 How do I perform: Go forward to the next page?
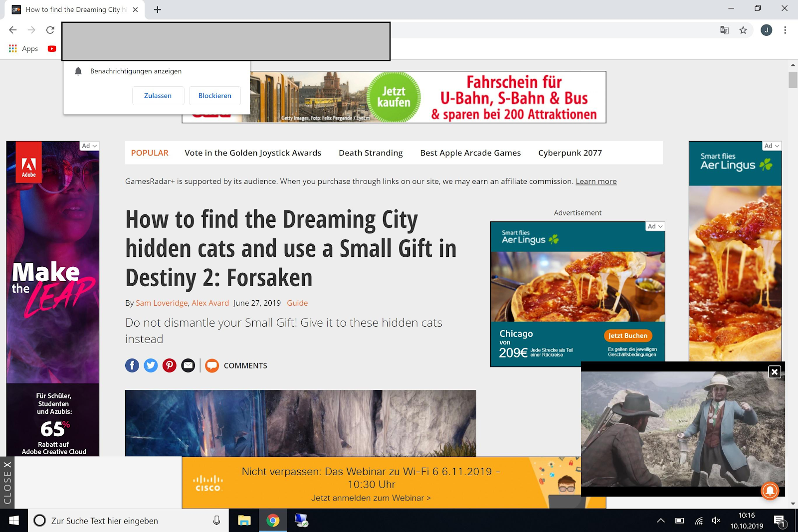coord(31,30)
